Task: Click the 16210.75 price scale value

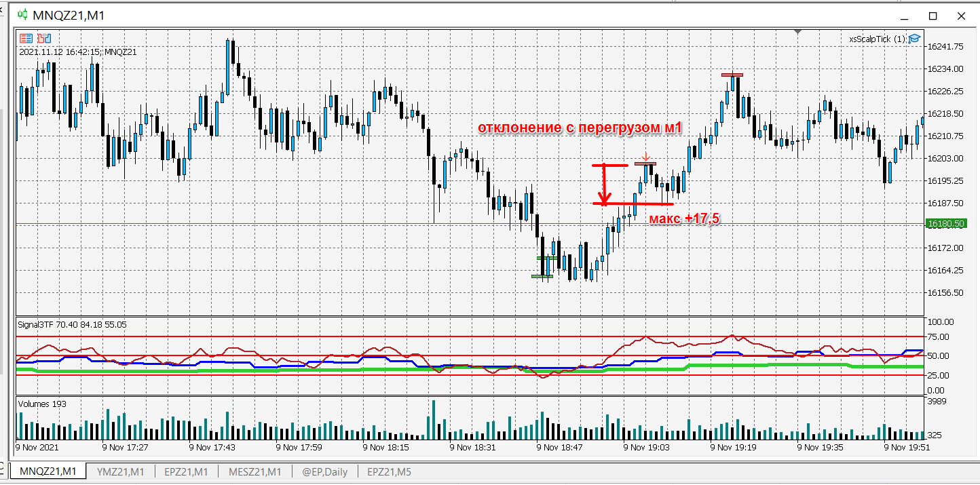Action: (946, 136)
